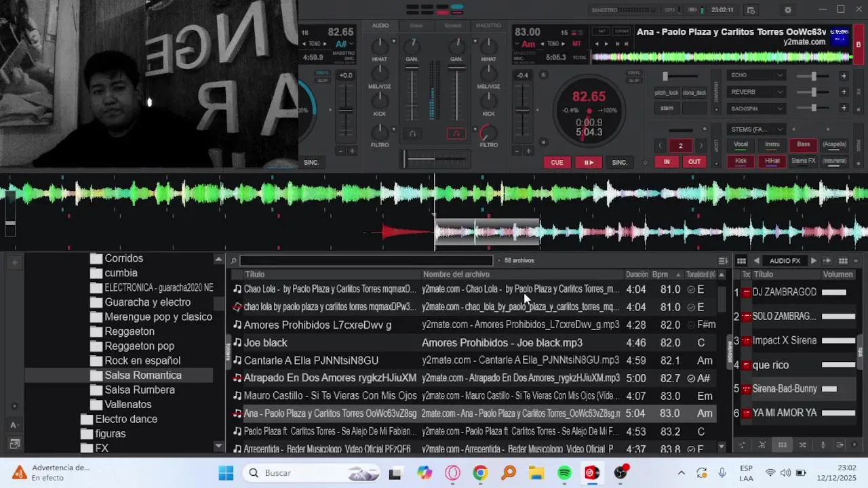Viewport: 868px width, 488px height.
Task: Toggle right deck headphone cue
Action: pos(456,134)
